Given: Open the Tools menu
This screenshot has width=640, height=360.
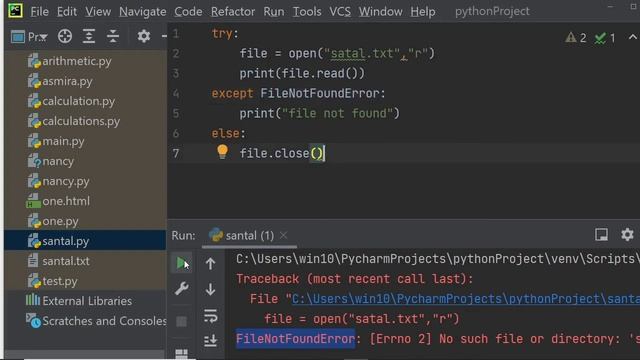Looking at the screenshot, I should tap(307, 11).
